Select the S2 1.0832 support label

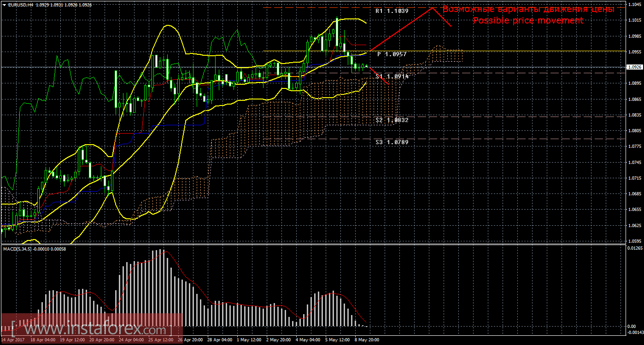point(392,120)
